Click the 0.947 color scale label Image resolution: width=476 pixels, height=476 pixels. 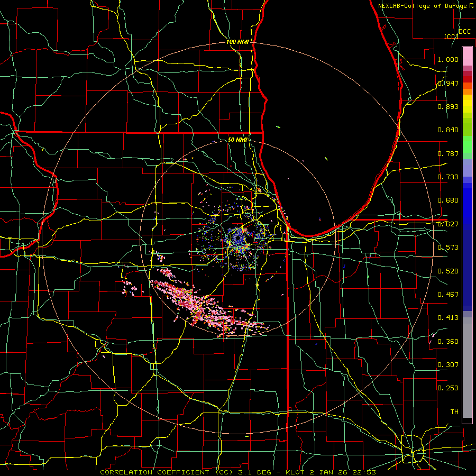(x=448, y=83)
